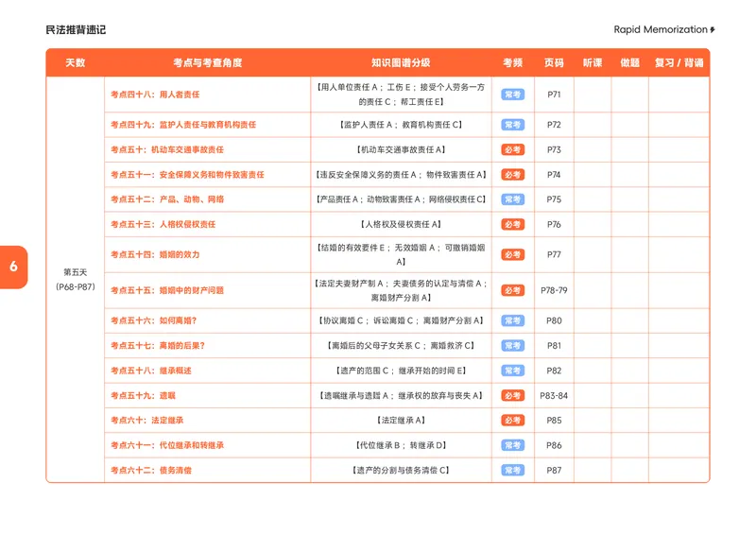Screen dimensions: 756x535
Task: Select page range P78-79
Action: (554, 290)
